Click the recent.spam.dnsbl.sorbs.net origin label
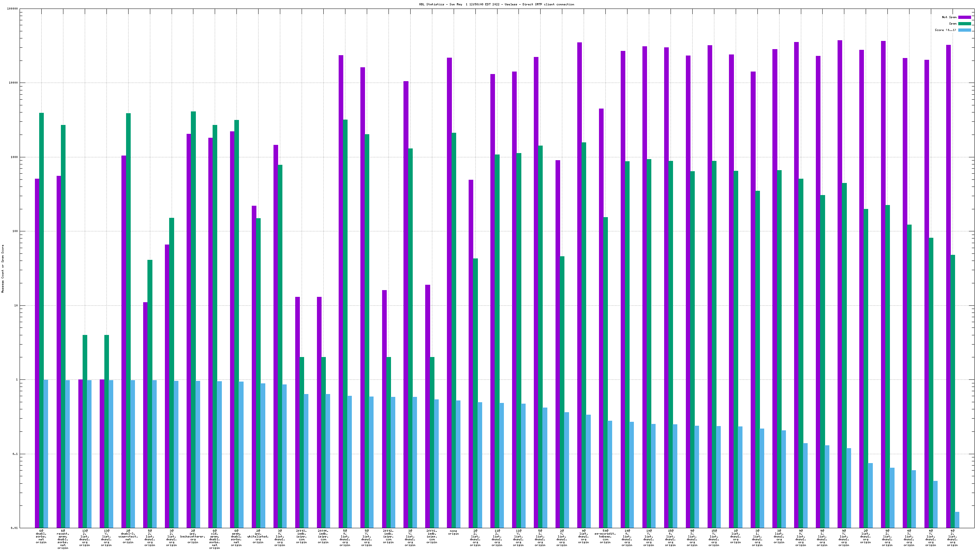Viewport: 980px width, 551px height. [63, 539]
